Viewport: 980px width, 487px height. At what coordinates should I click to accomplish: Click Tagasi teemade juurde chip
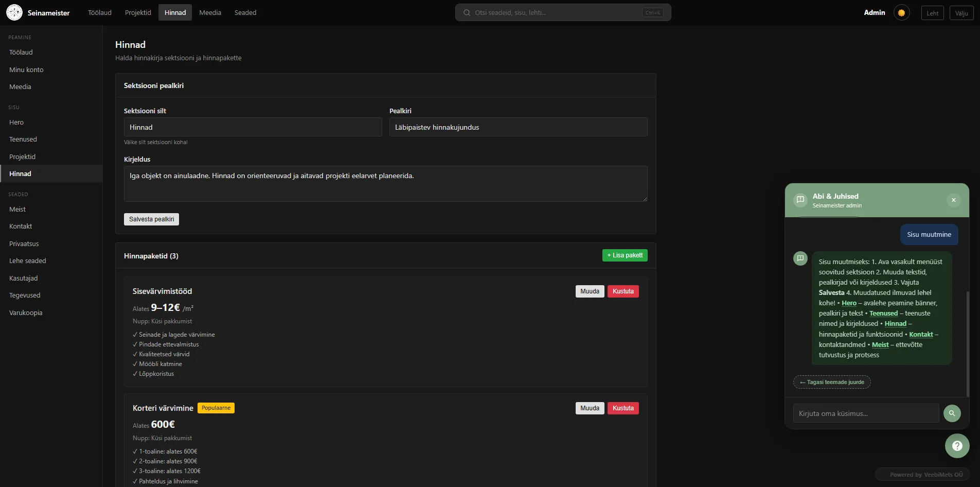(x=832, y=382)
